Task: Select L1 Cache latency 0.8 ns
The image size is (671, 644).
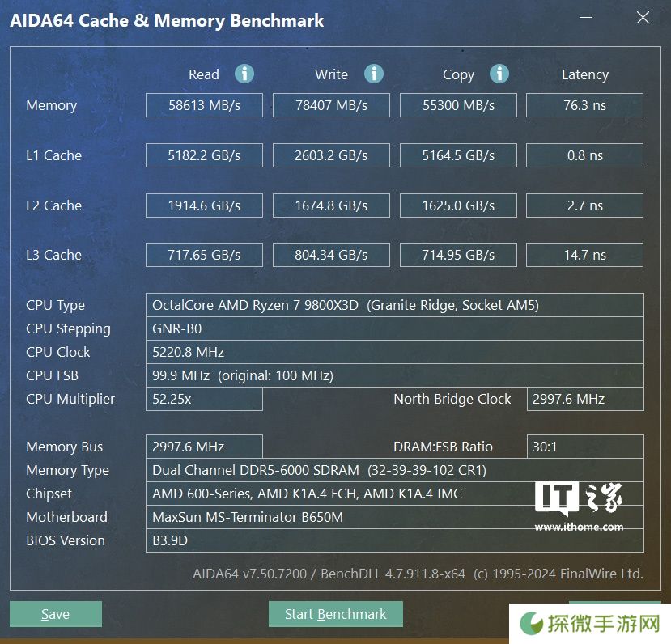Action: point(584,155)
